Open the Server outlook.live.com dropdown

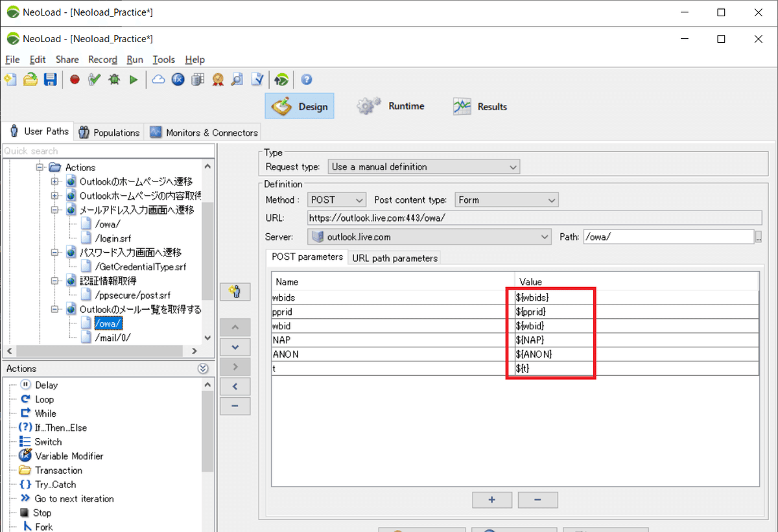click(430, 237)
